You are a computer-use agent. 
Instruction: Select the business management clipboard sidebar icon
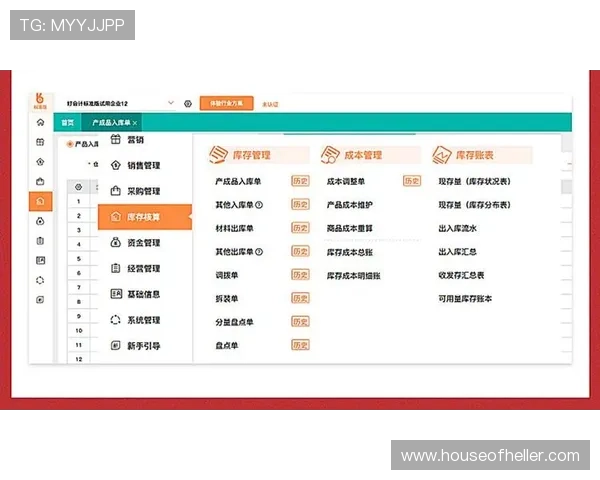(x=40, y=241)
